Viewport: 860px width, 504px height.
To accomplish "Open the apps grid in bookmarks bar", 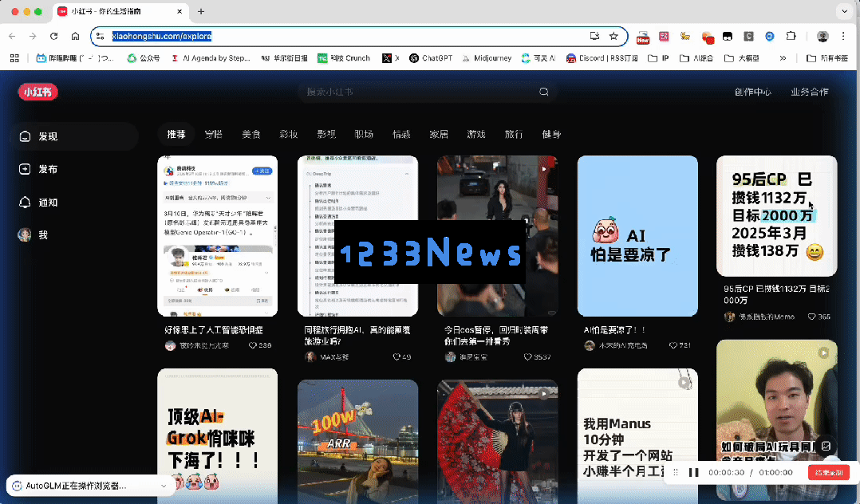I will click(14, 58).
